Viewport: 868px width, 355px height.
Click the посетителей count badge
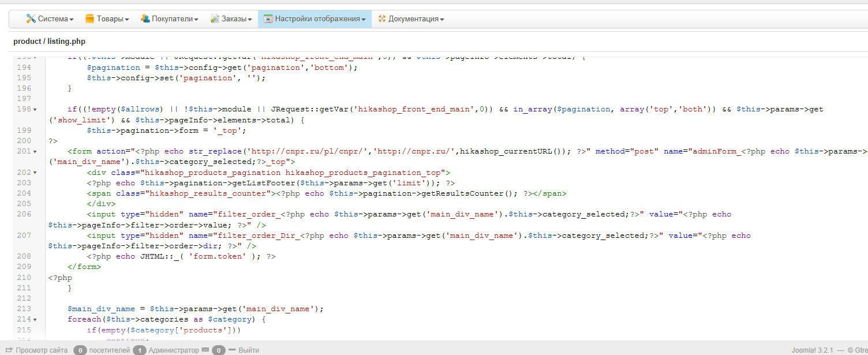pyautogui.click(x=80, y=350)
